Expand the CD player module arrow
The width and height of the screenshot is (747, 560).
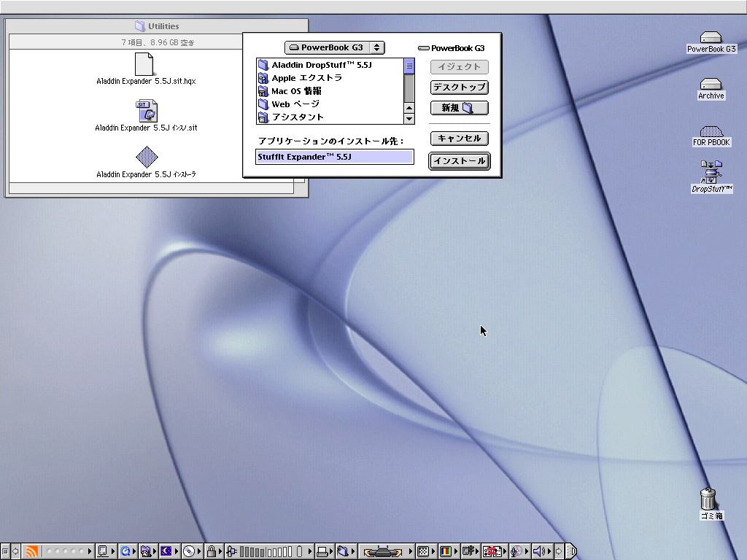click(199, 551)
